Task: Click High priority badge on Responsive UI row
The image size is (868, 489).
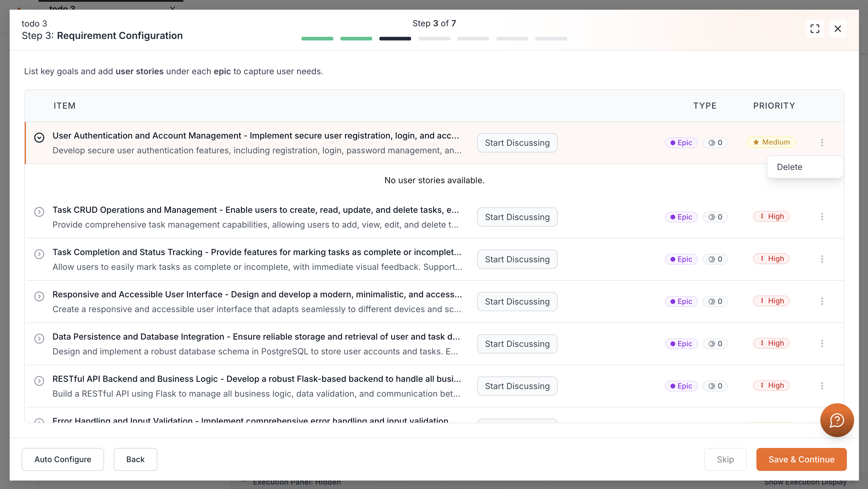Action: point(771,301)
